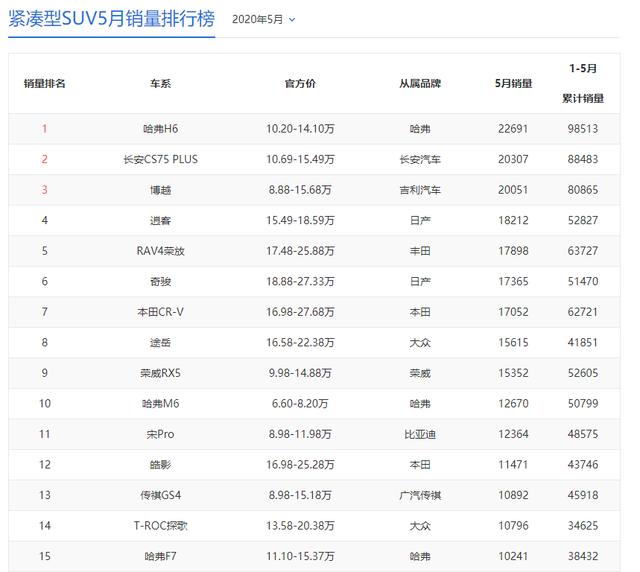The image size is (640, 572).
Task: Click cumulative sales value 98513
Action: (x=583, y=129)
